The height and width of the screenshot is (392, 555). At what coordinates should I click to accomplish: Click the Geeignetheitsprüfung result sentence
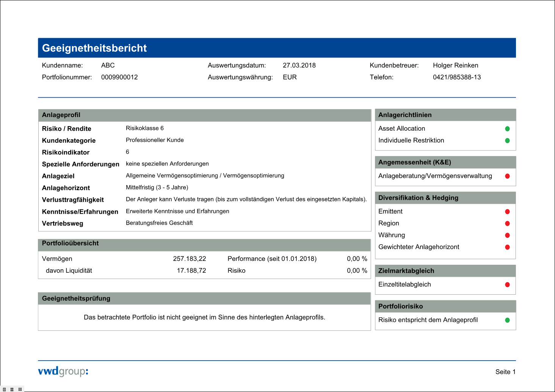click(x=204, y=317)
